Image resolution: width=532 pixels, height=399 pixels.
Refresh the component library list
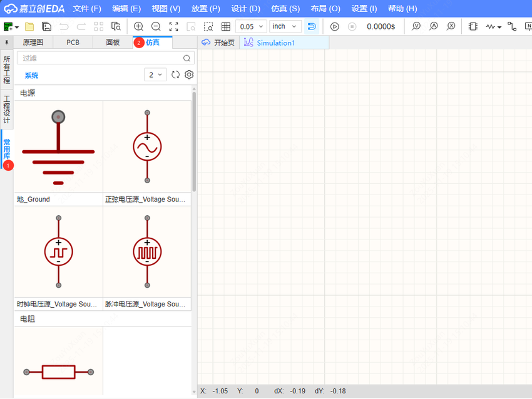coord(175,74)
